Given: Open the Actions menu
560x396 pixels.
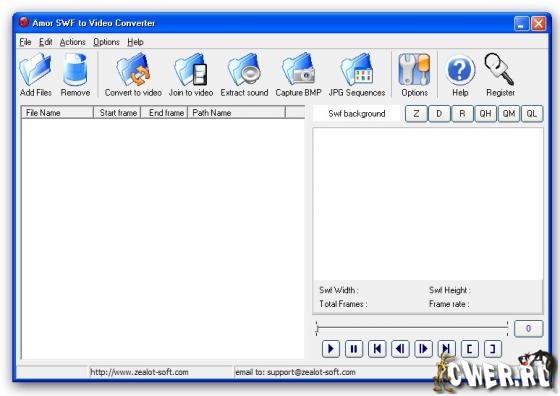Looking at the screenshot, I should click(72, 42).
